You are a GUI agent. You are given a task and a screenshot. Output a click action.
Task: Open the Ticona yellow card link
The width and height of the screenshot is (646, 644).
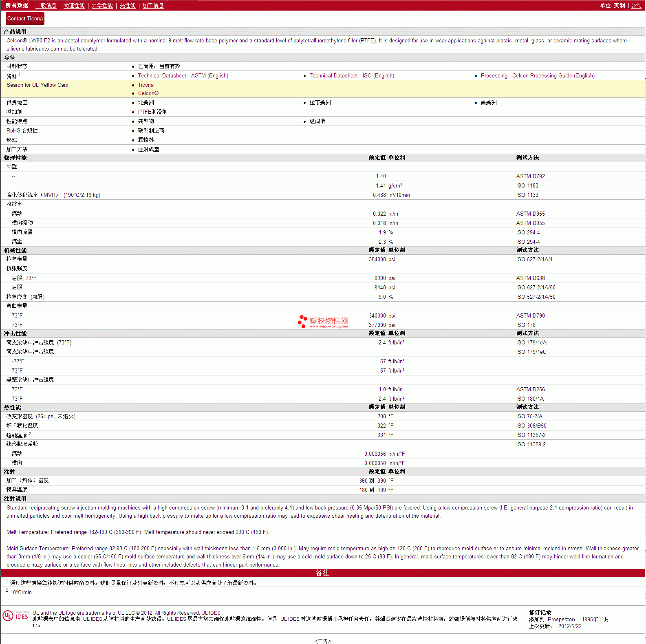click(146, 85)
